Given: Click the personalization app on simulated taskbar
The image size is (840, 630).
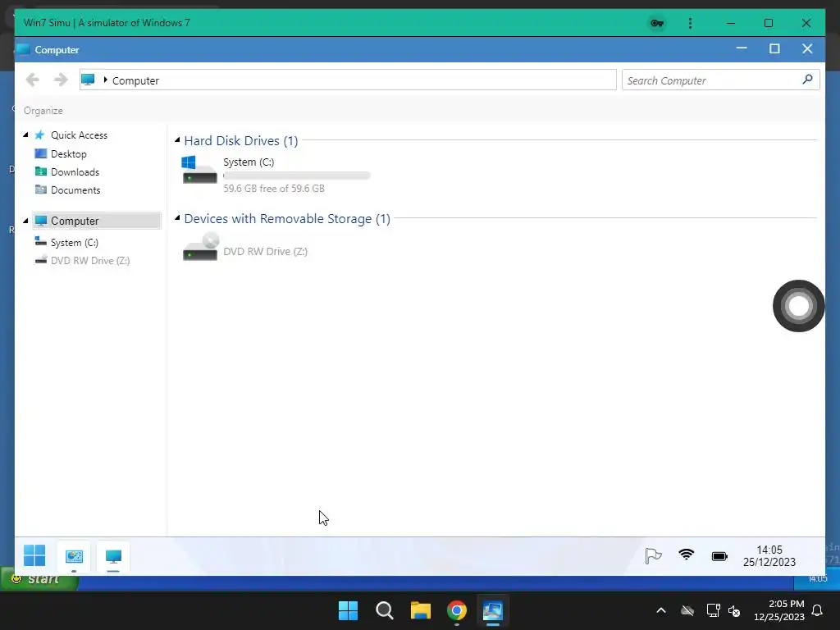Looking at the screenshot, I should 74,557.
